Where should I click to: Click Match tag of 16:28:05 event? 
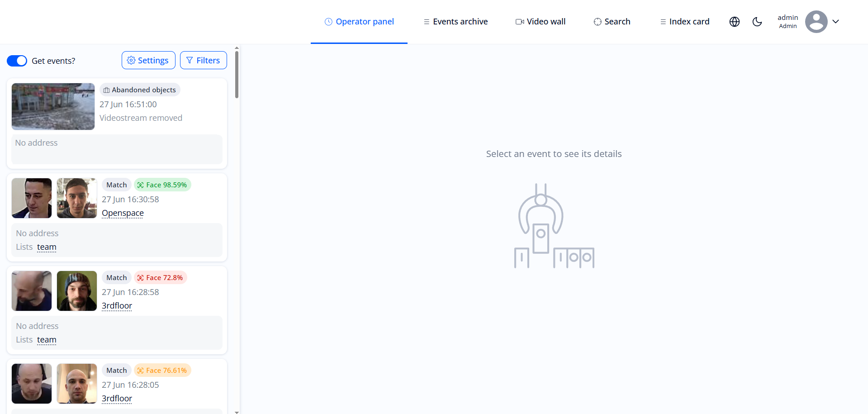[117, 370]
